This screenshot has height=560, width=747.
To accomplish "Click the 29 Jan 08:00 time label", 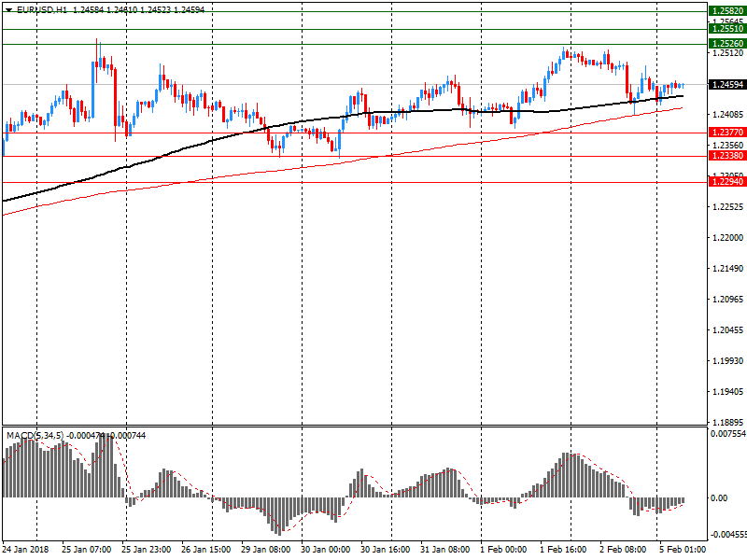I will [266, 550].
